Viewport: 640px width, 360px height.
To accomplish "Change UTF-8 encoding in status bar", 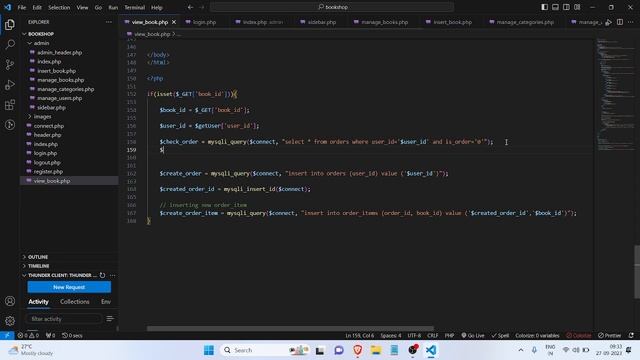I will [414, 335].
